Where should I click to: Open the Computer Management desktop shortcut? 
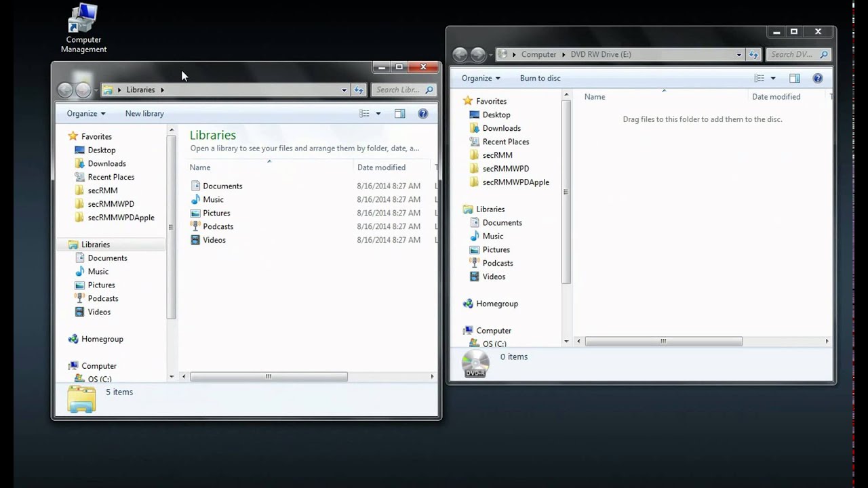(x=83, y=28)
